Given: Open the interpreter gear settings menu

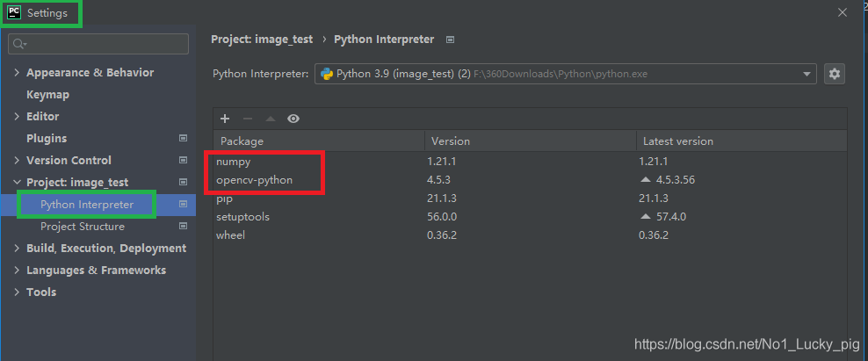Looking at the screenshot, I should click(835, 74).
